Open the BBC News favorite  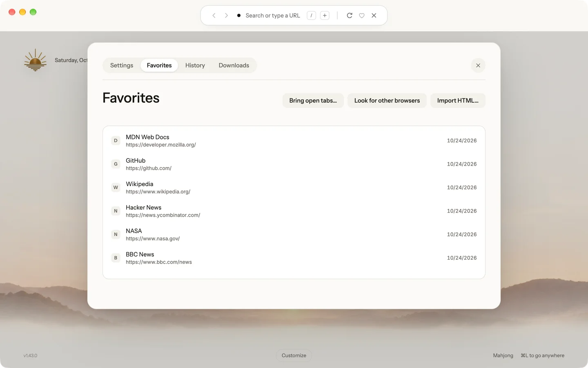[294, 258]
